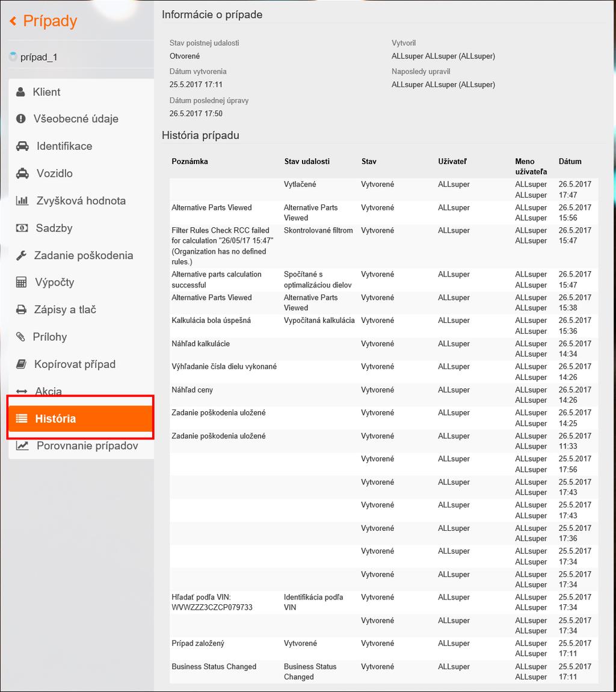Click the Užívateľ column header
Viewport: 616px width, 692px height.
point(452,162)
